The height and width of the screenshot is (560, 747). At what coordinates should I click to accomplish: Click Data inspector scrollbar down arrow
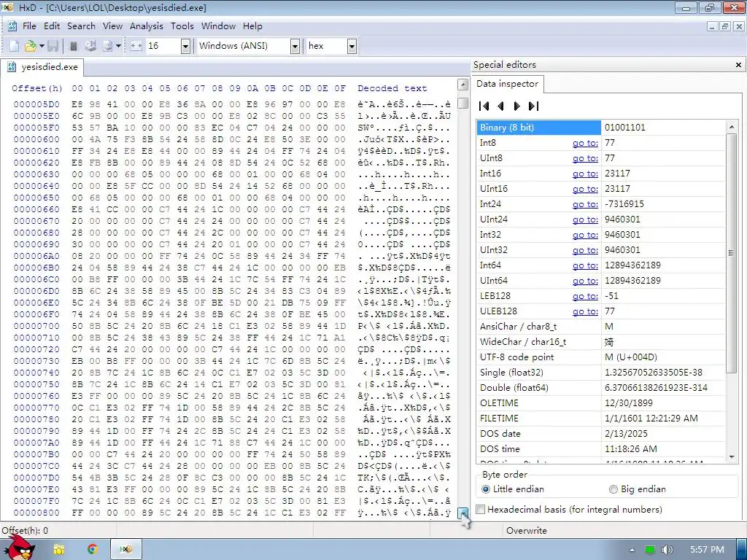click(731, 457)
